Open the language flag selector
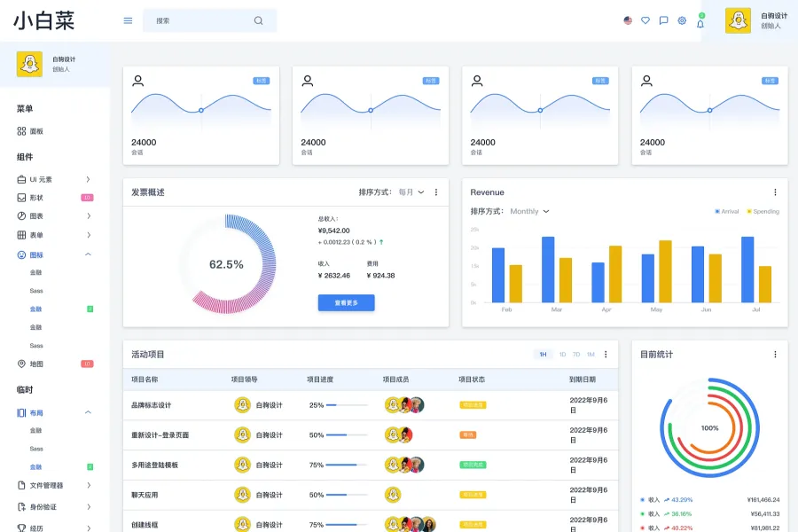Viewport: 798px width, 532px height. pyautogui.click(x=628, y=20)
